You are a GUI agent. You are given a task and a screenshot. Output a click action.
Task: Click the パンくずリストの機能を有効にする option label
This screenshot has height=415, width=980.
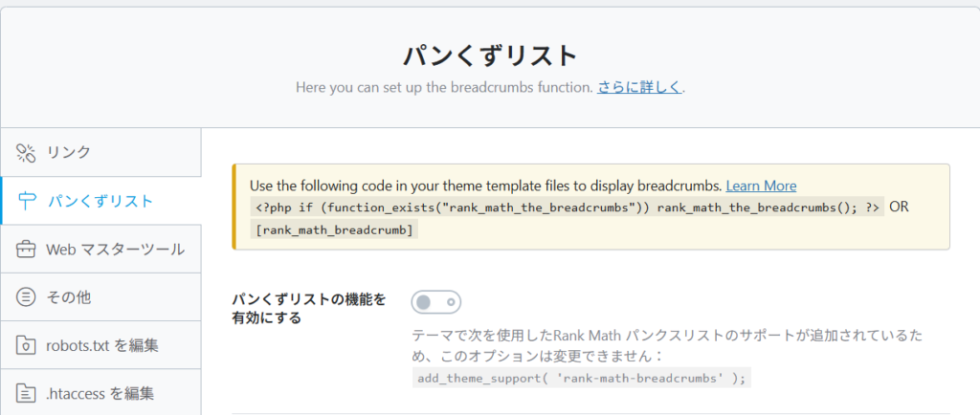point(309,308)
